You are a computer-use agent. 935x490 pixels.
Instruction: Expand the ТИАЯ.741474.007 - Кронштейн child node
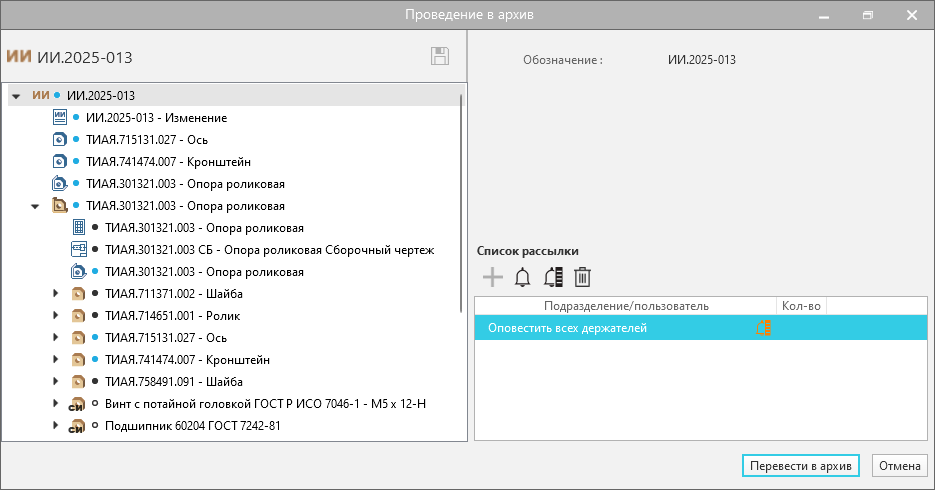coord(54,360)
